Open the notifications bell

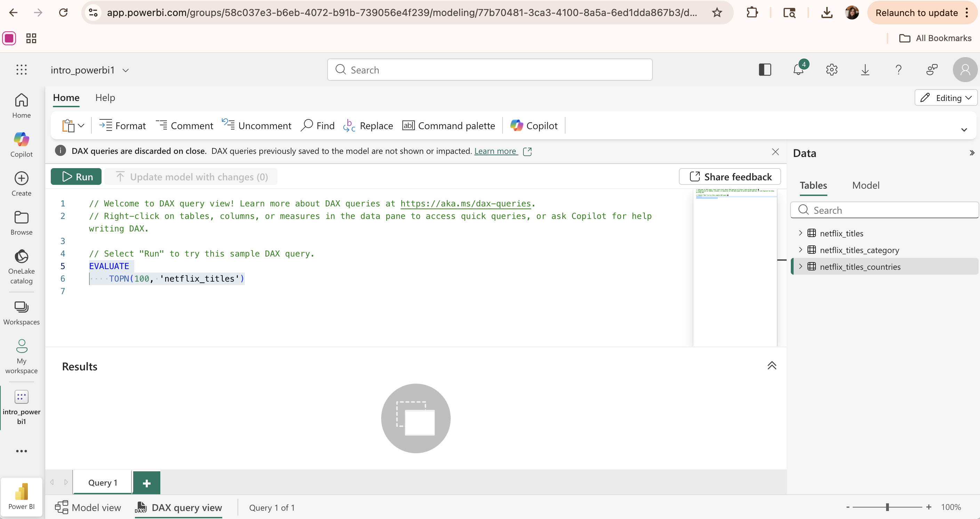point(798,70)
